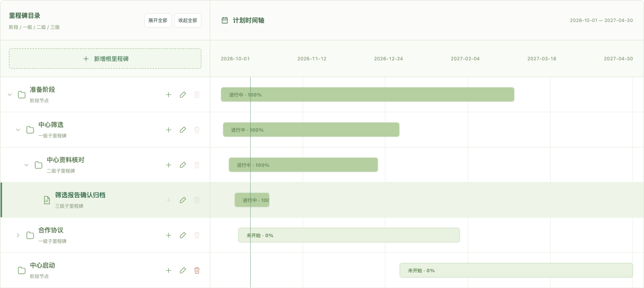Add child milestone under 中心筛选
The image size is (644, 288).
coord(168,130)
